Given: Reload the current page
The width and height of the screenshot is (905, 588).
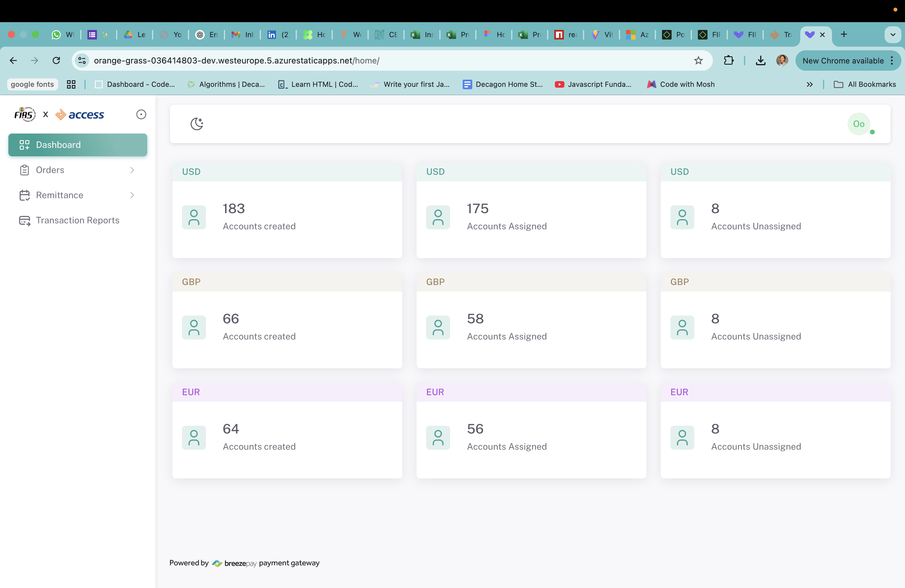Looking at the screenshot, I should (56, 60).
